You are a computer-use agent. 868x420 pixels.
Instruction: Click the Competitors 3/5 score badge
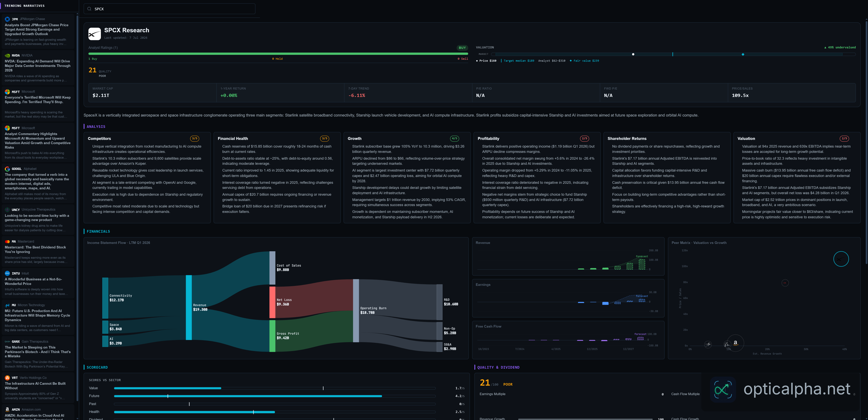194,139
